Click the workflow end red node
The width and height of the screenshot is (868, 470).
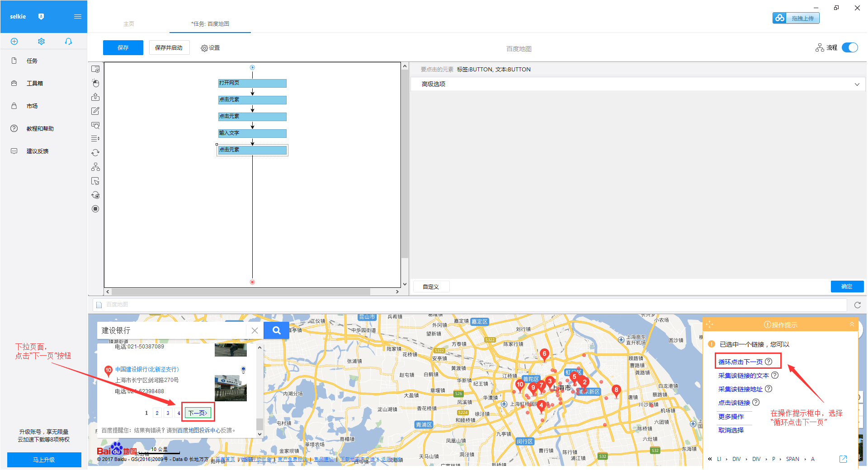(x=252, y=282)
